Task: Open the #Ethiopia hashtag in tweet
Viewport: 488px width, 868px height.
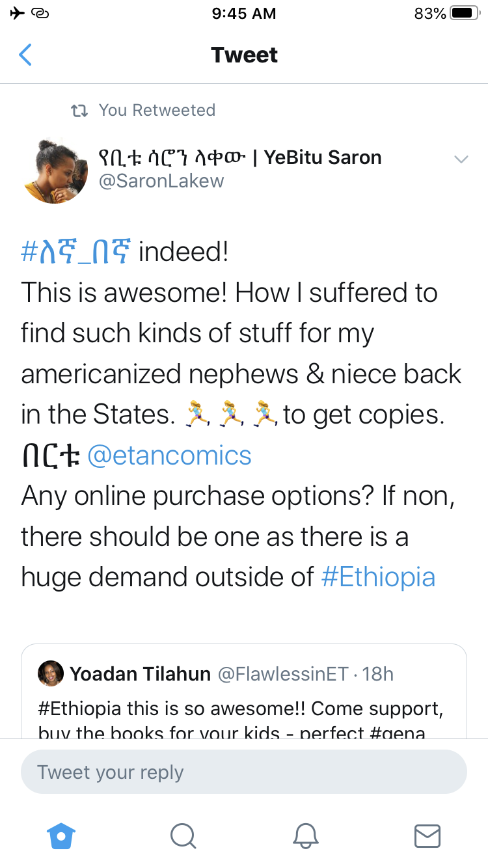Action: click(378, 576)
